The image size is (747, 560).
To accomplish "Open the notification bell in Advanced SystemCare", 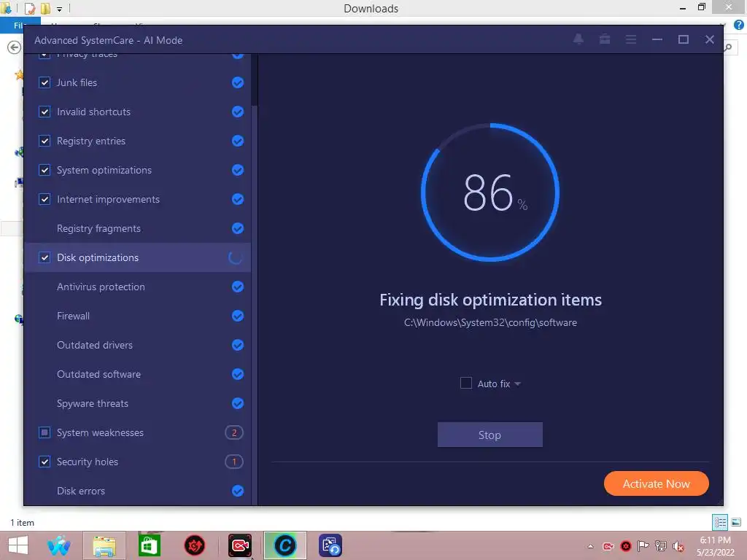I will (x=578, y=39).
